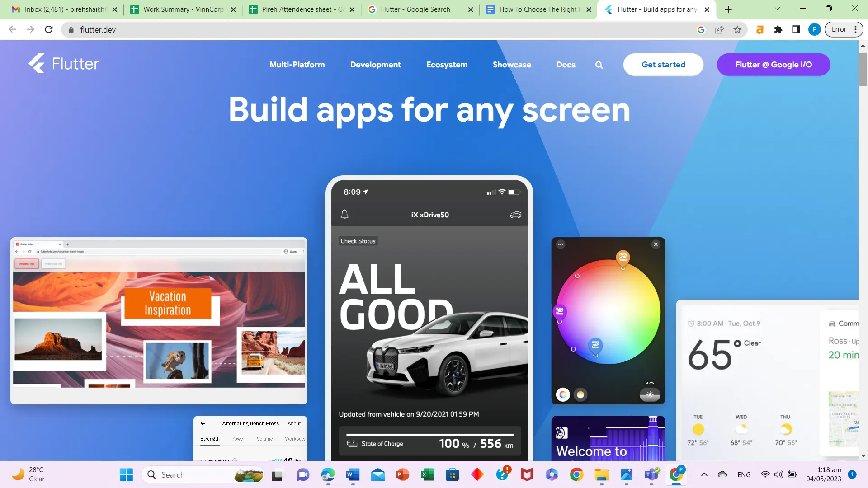Image resolution: width=868 pixels, height=488 pixels.
Task: Open the tab search dropdown chevron
Action: tap(777, 9)
